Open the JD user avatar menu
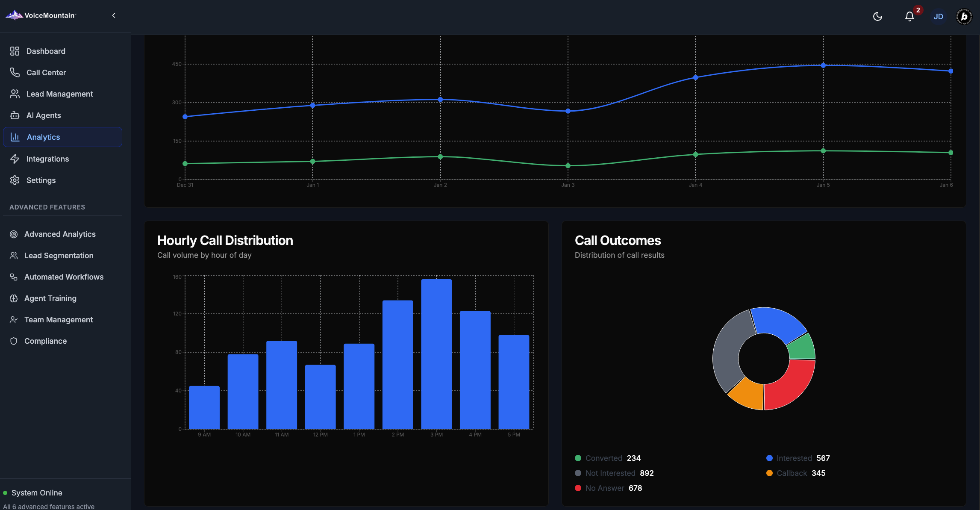The height and width of the screenshot is (510, 980). (x=938, y=17)
